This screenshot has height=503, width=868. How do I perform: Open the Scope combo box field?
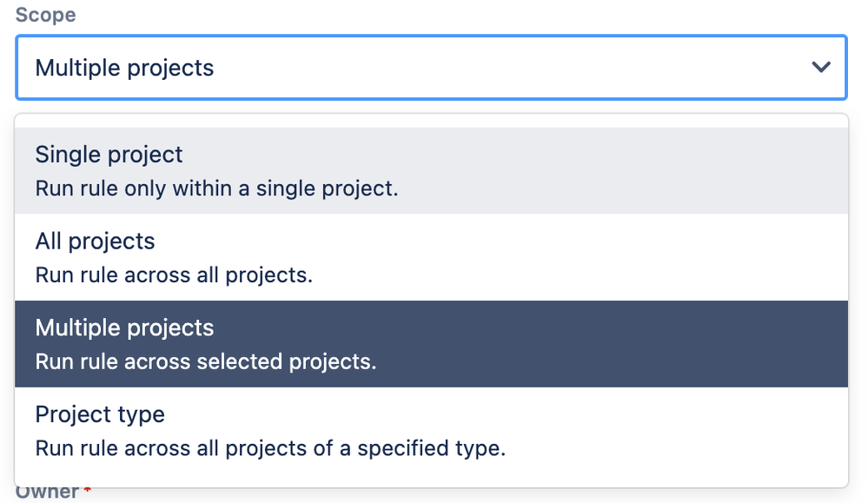click(431, 67)
